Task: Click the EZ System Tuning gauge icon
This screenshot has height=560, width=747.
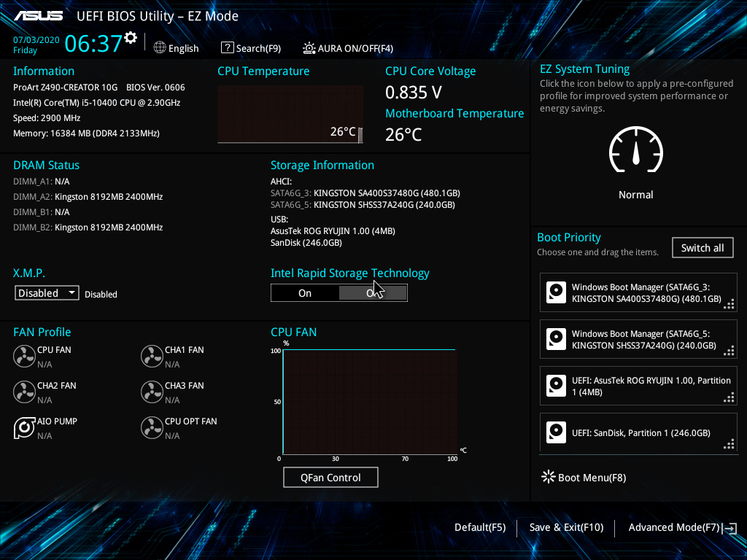Action: point(635,149)
